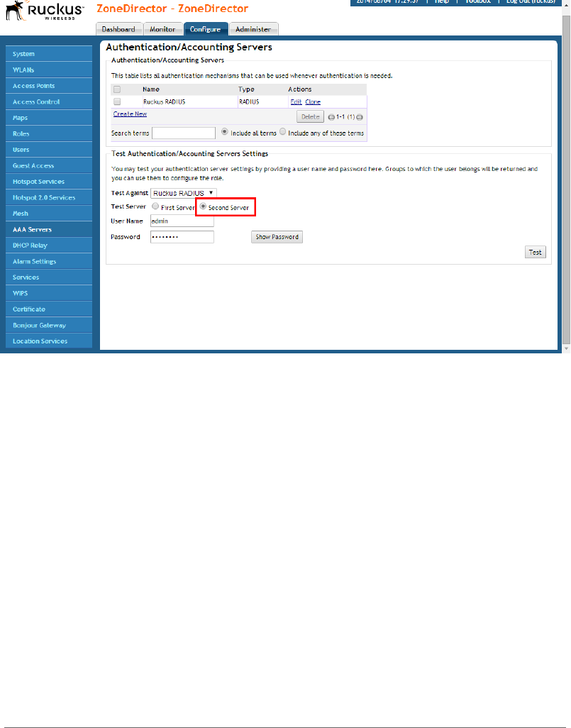Open DHCP Relay in the sidebar

coord(49,245)
